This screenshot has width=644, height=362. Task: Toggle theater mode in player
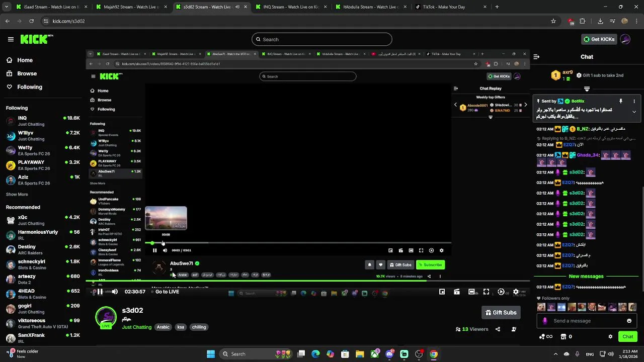tap(471, 292)
